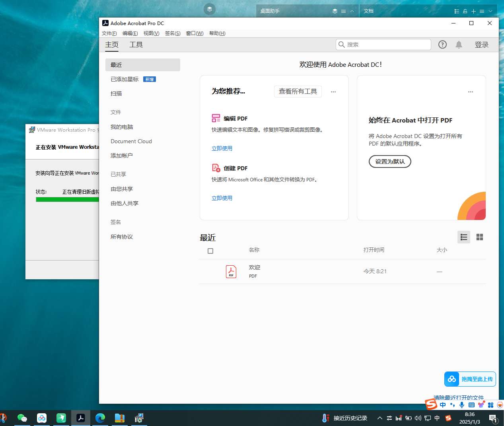Viewport: 504px width, 426px height.
Task: Click the VMware installer taskbar icon
Action: pyautogui.click(x=139, y=418)
